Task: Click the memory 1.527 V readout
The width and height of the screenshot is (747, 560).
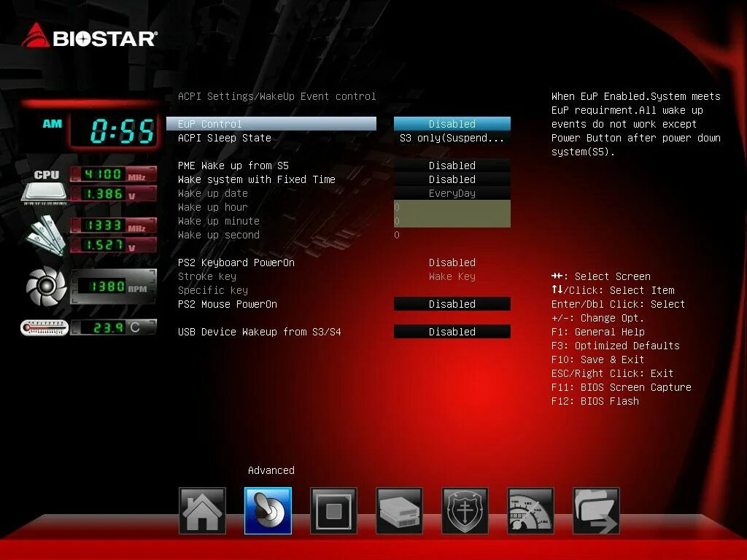Action: 113,245
